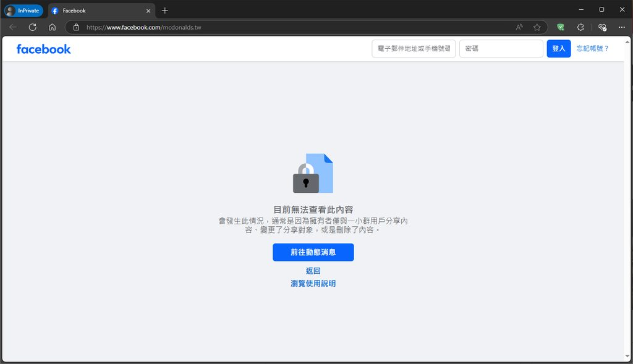Click the Facebook logo

click(43, 48)
